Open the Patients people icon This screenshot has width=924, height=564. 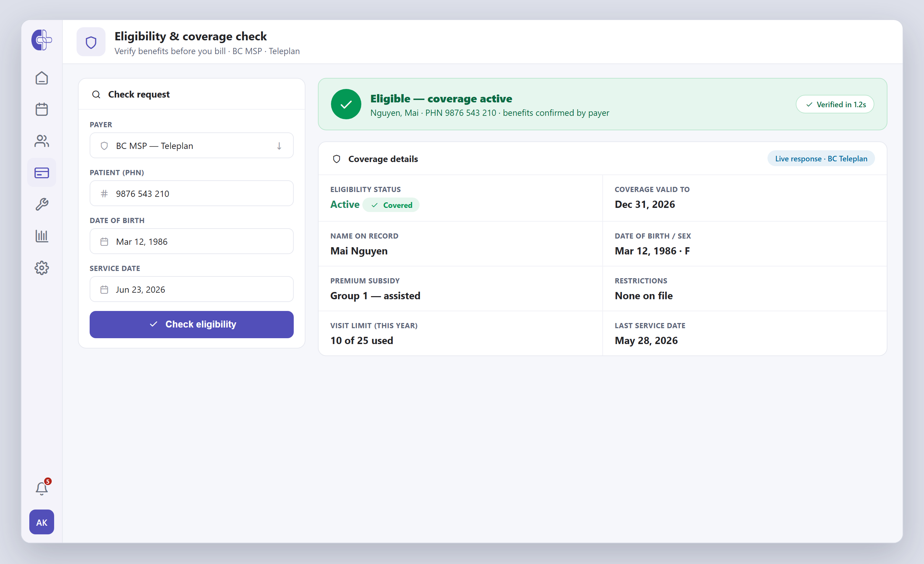coord(42,141)
